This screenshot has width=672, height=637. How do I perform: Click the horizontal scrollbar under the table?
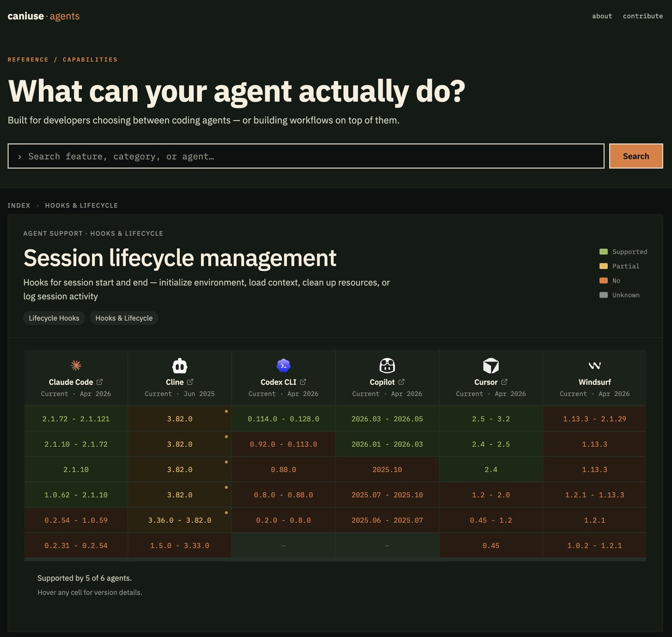[x=335, y=559]
